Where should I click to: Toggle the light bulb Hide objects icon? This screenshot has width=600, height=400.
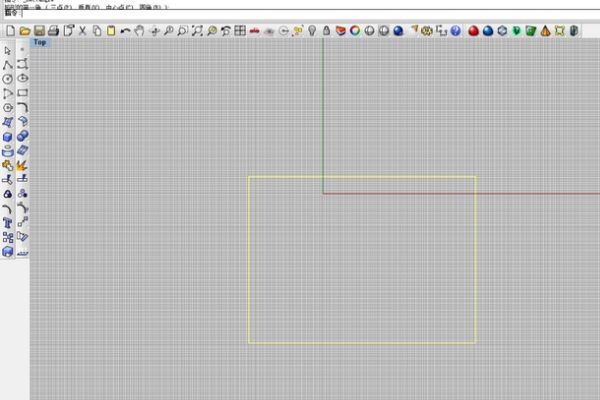(x=312, y=31)
